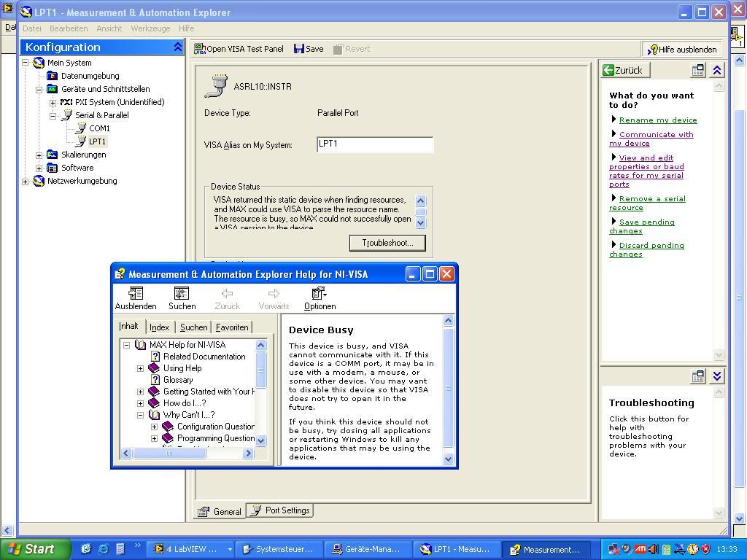This screenshot has height=560, width=747.
Task: Switch to the Port Settings tab
Action: (280, 510)
